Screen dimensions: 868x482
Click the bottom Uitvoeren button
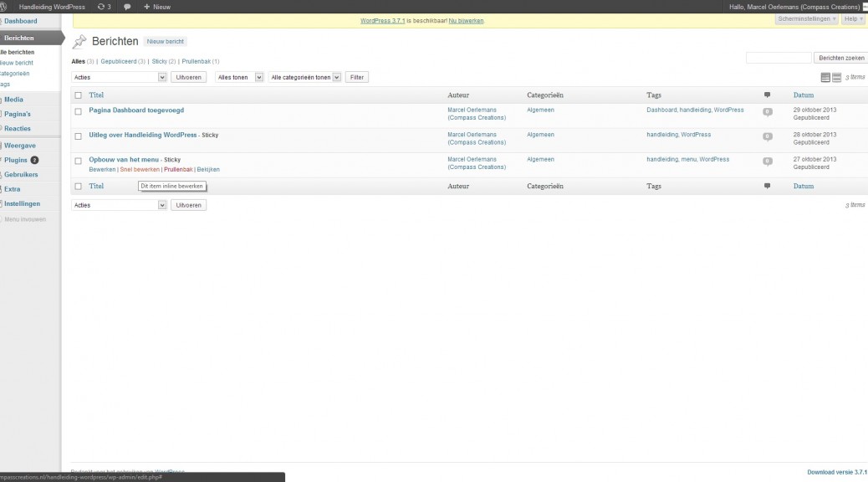[188, 205]
